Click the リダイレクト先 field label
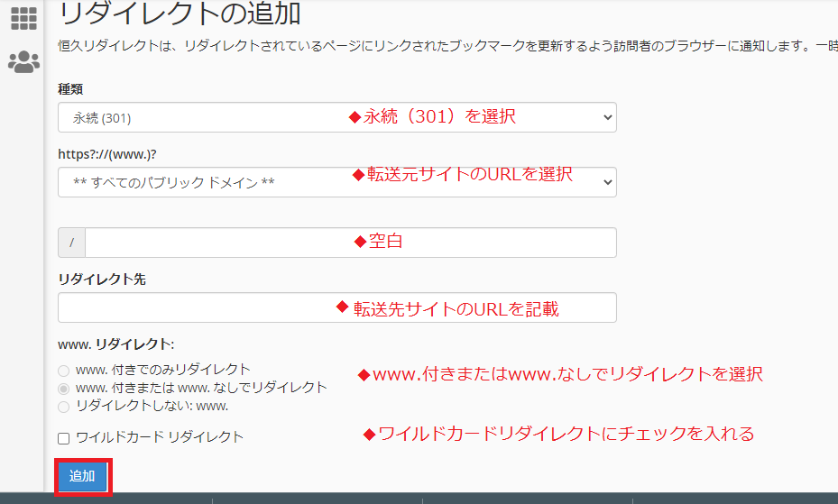838x504 pixels. (x=102, y=279)
